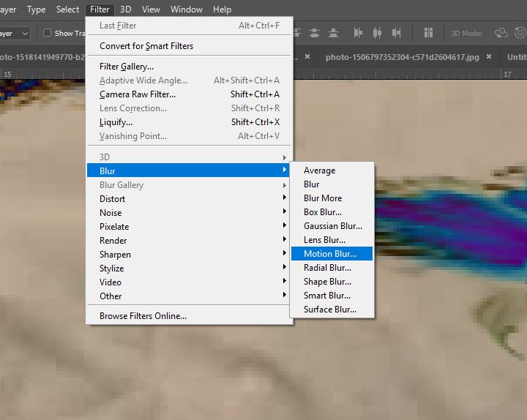This screenshot has height=420, width=527.
Task: Open the 3D menu in menu bar
Action: point(126,10)
